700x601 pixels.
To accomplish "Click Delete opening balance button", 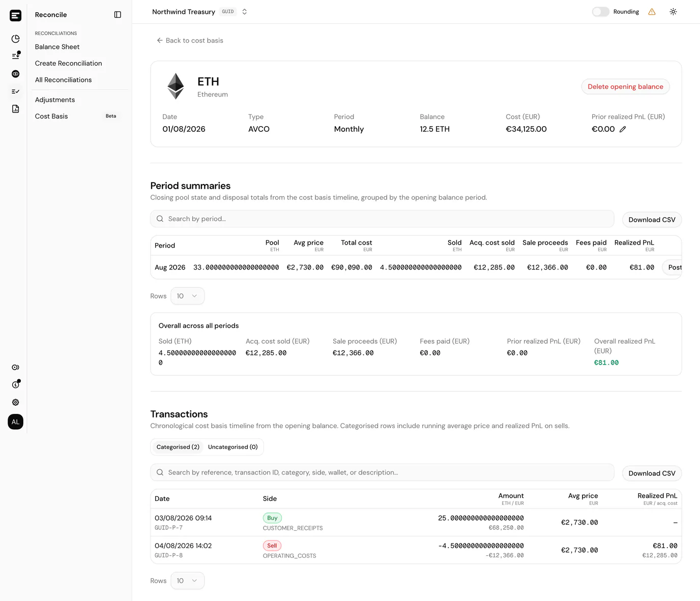I will click(x=625, y=86).
